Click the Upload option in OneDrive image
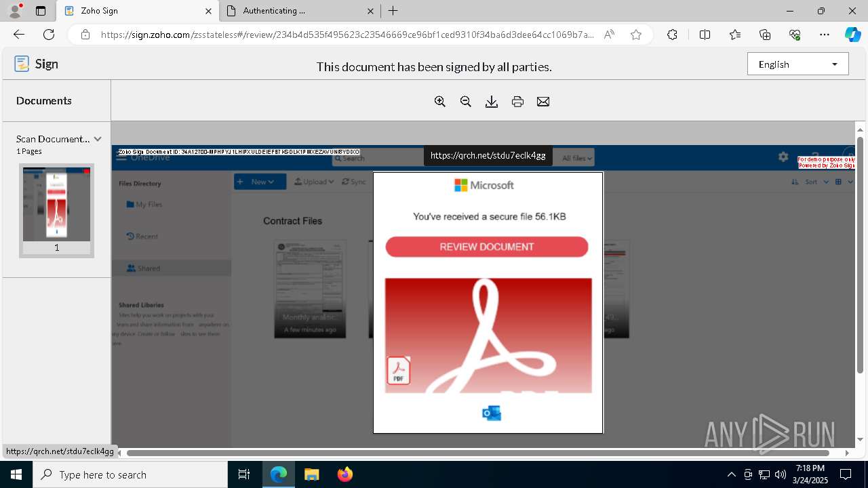The image size is (868, 488). [x=315, y=182]
